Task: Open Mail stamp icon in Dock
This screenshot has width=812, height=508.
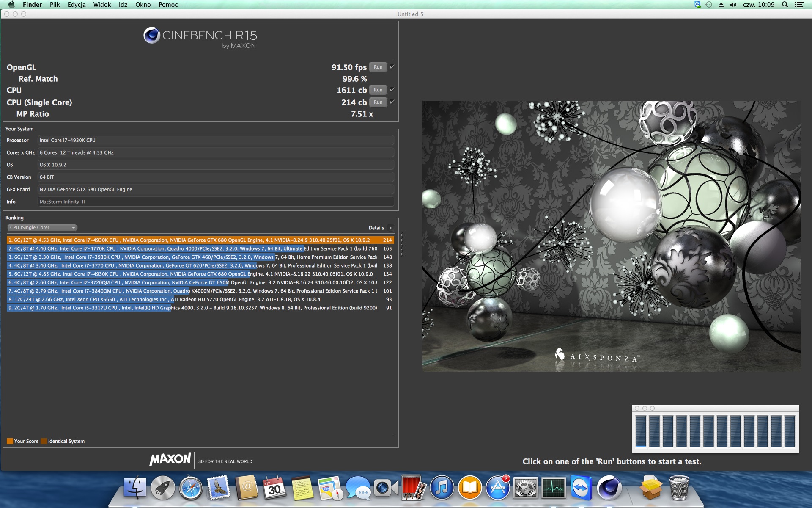Action: [219, 488]
